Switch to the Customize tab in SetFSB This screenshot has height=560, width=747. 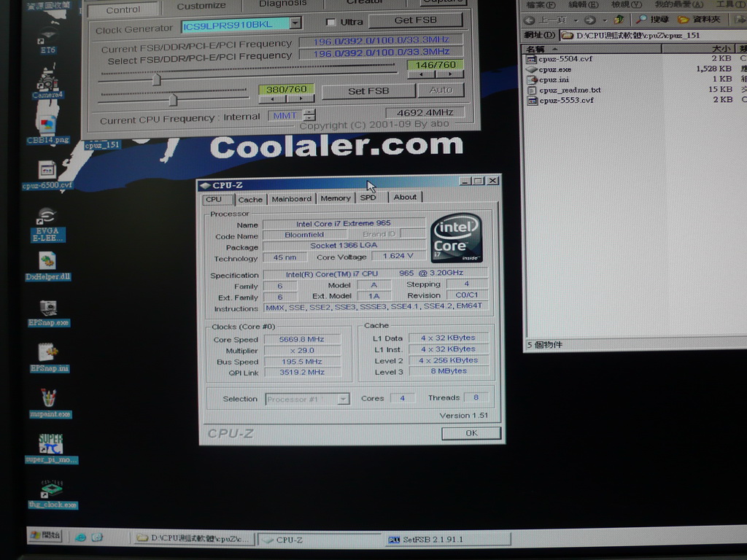point(201,6)
